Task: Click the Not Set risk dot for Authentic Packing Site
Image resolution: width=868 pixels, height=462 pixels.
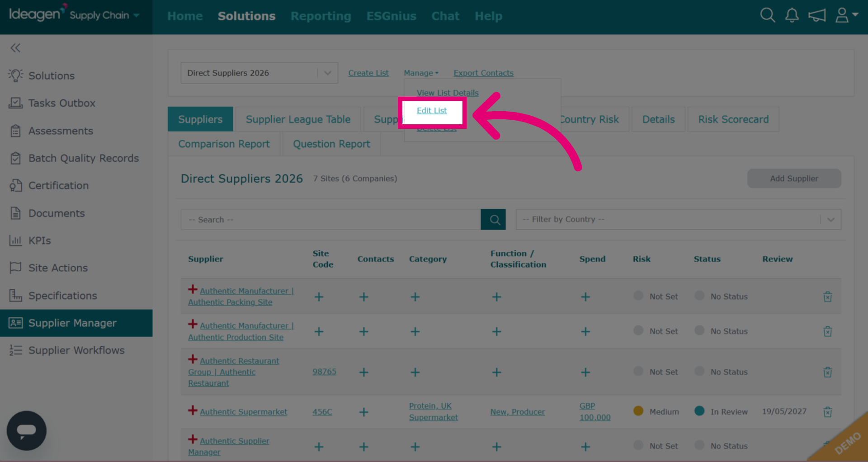Action: [638, 296]
